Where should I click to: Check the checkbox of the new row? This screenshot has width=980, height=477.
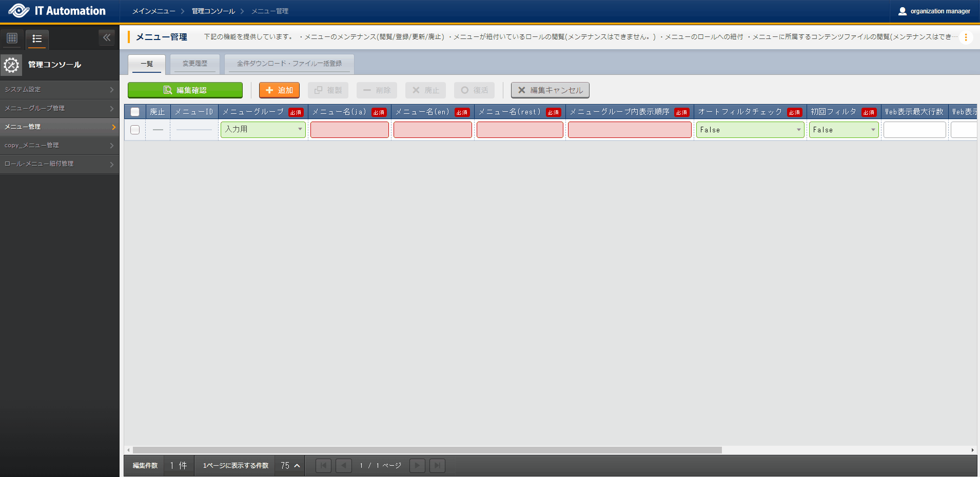(135, 130)
